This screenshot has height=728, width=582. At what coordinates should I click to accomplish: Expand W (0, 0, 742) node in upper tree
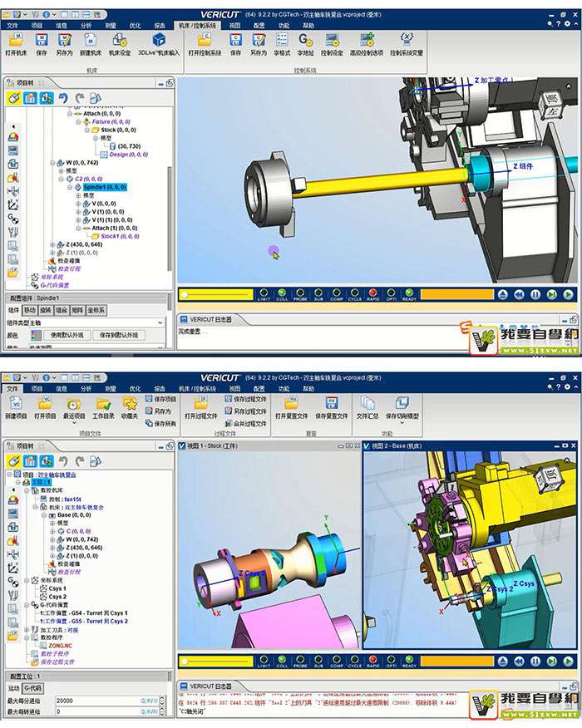click(x=52, y=163)
